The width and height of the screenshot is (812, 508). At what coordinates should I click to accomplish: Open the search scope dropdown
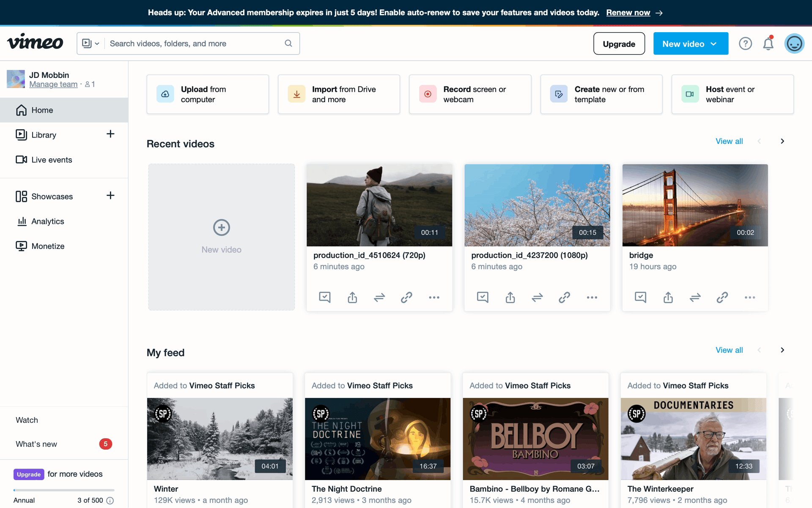tap(91, 43)
